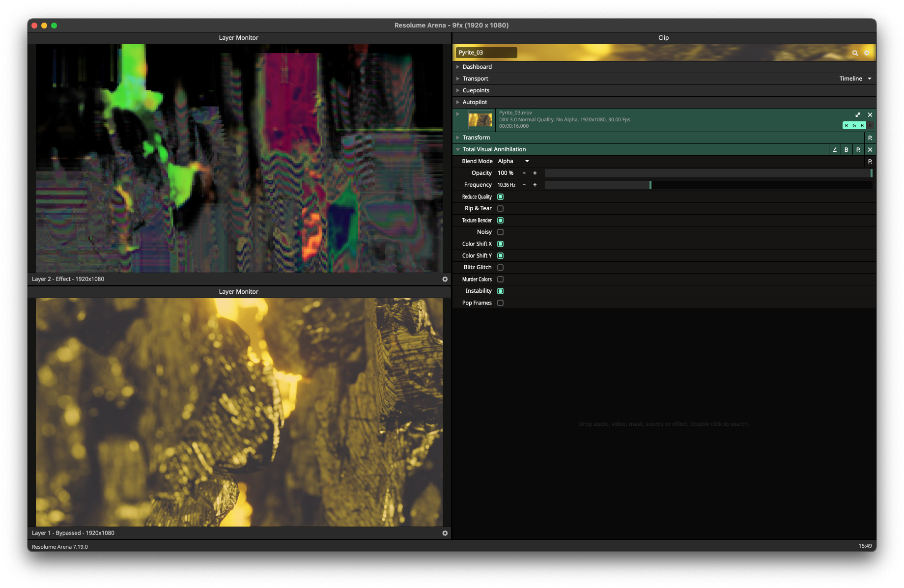Open the Timeline transport mode dropdown
This screenshot has height=588, width=904.
tap(855, 79)
